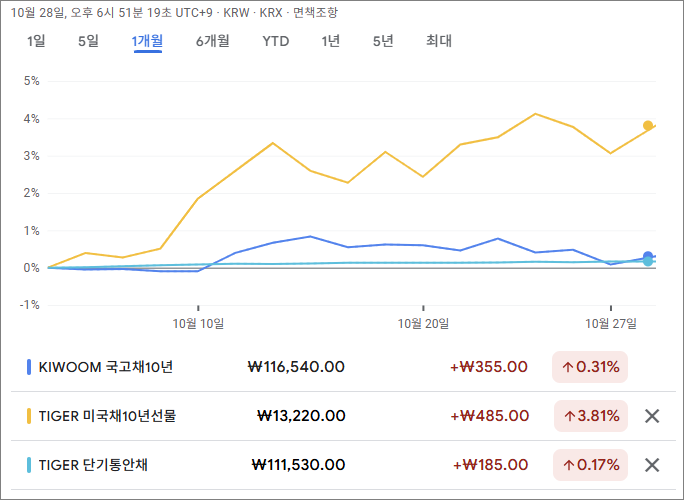Click the +₩355.00 change value

pyautogui.click(x=489, y=367)
